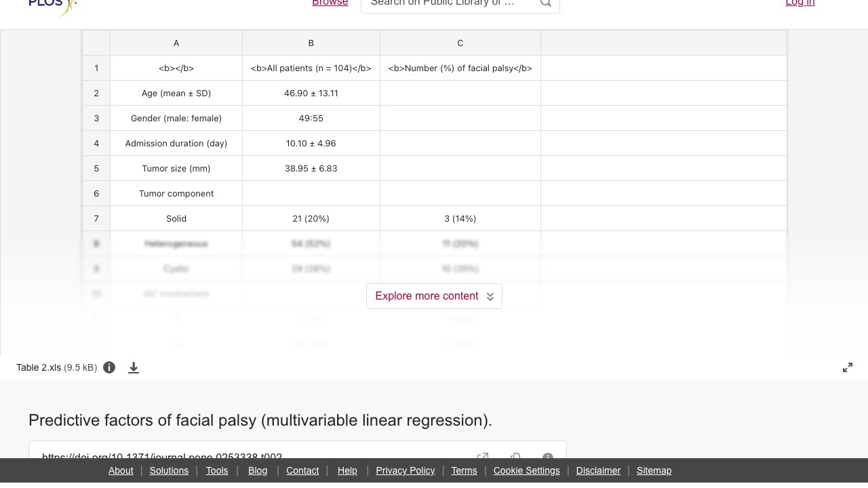Click the 'Admission duration (day)' cell
868x488 pixels.
click(176, 143)
